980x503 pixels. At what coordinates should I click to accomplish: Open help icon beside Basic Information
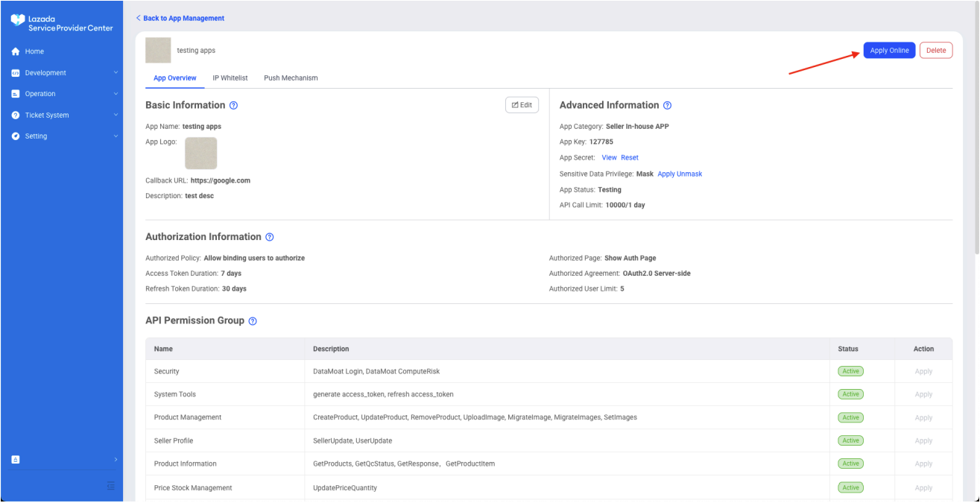(234, 106)
